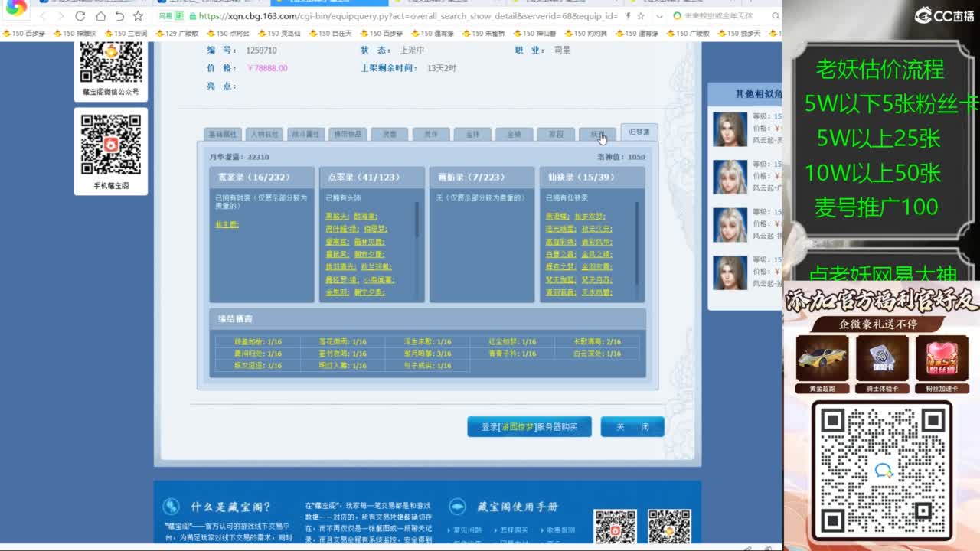Open the bottom avatar under 其他相似角色

click(730, 272)
